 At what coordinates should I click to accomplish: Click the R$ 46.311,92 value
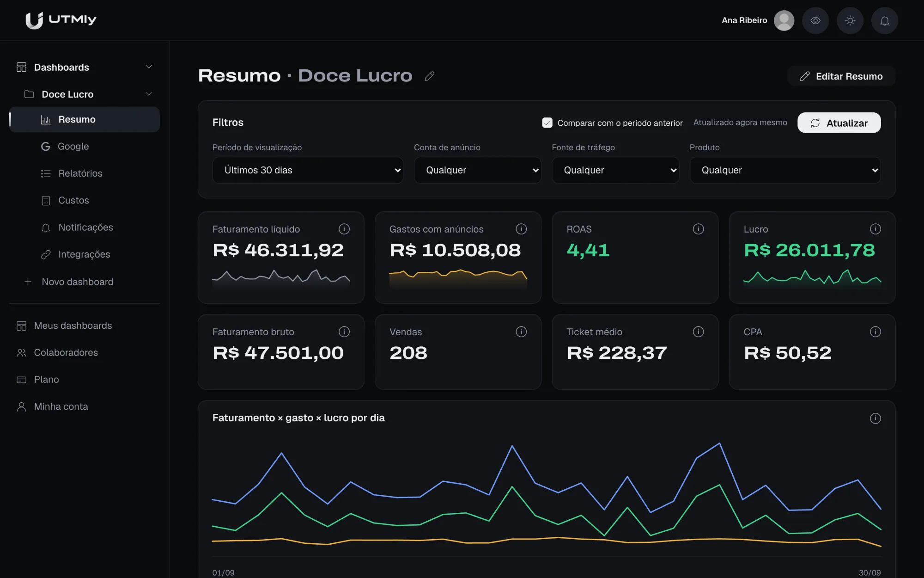click(278, 250)
